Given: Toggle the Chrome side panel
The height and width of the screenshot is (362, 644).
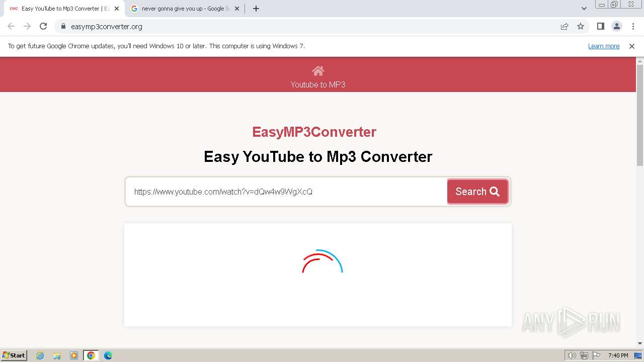Looking at the screenshot, I should pos(600,26).
